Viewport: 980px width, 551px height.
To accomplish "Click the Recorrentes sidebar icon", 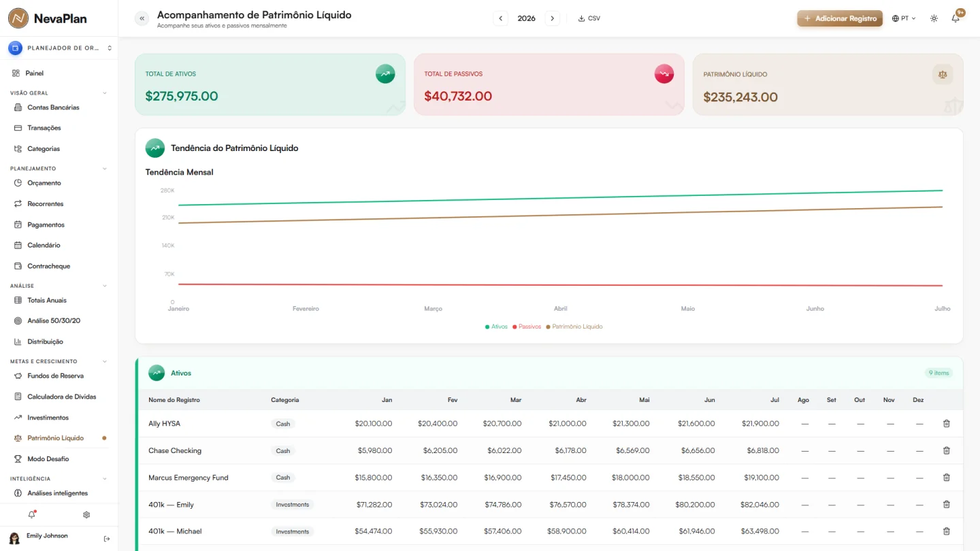I will (18, 204).
